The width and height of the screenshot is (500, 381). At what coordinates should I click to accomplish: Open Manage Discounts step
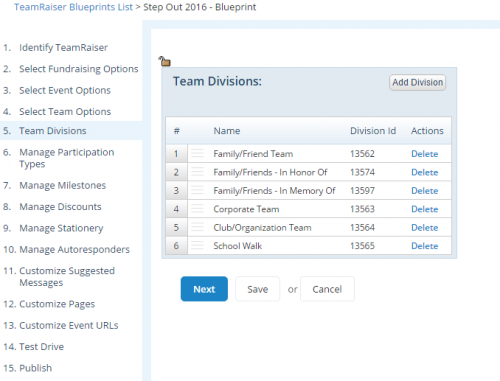click(x=60, y=207)
